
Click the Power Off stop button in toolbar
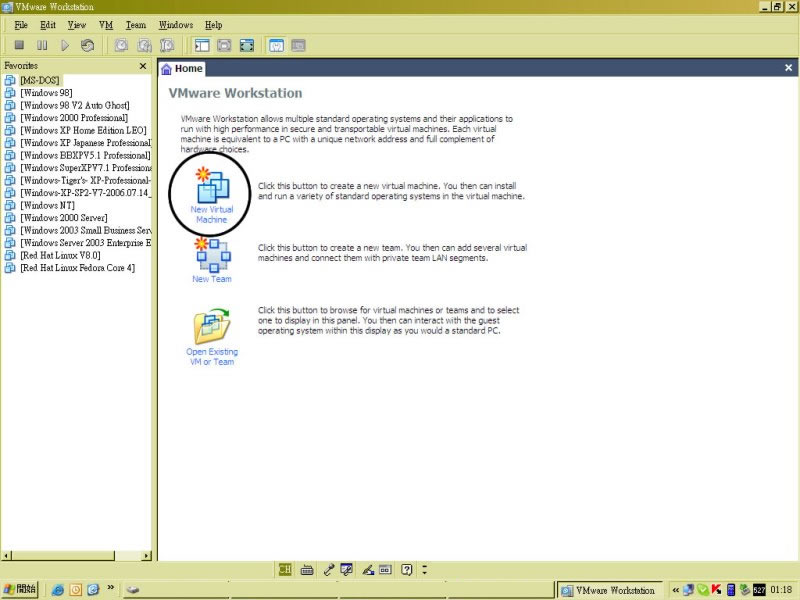[x=19, y=45]
